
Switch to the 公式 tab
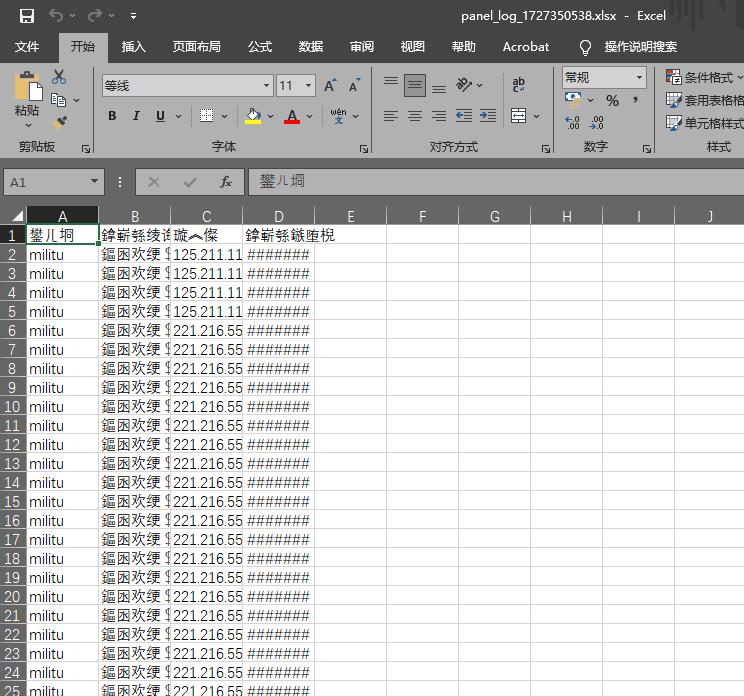260,46
